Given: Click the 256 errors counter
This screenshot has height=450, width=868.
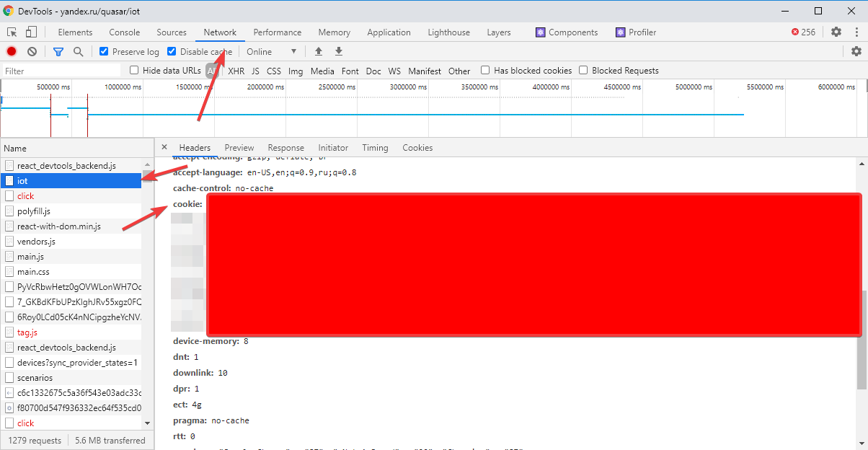Looking at the screenshot, I should pyautogui.click(x=803, y=32).
